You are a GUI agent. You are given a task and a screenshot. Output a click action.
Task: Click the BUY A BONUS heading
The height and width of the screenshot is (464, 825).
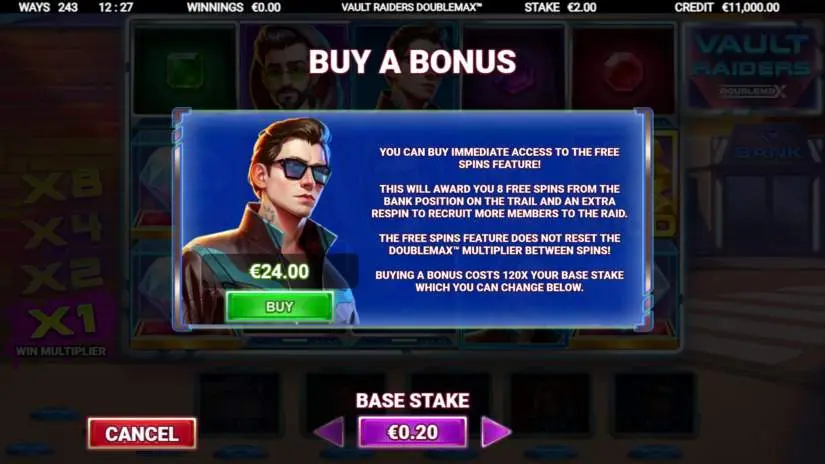[x=412, y=62]
